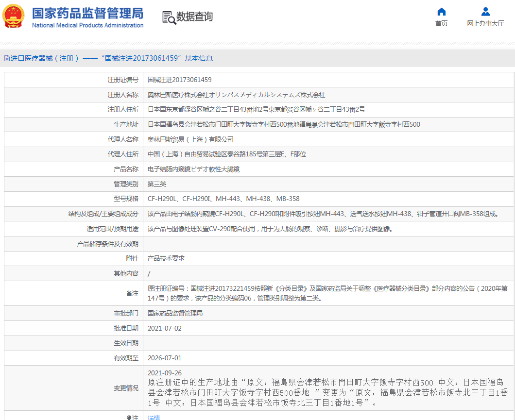The height and width of the screenshot is (420, 515).
Task: Click the 批准日期 value 2021-07-02
Action: click(165, 328)
